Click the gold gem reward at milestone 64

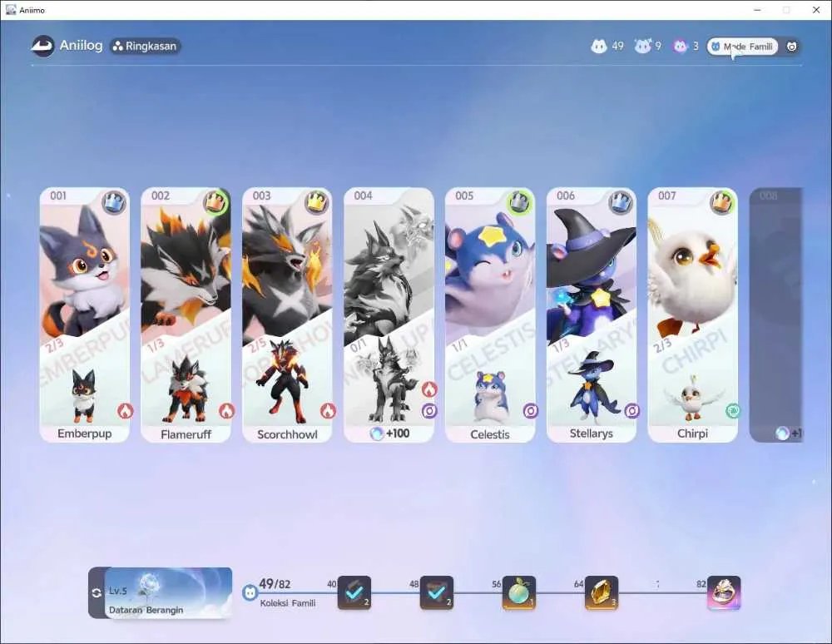tap(602, 592)
